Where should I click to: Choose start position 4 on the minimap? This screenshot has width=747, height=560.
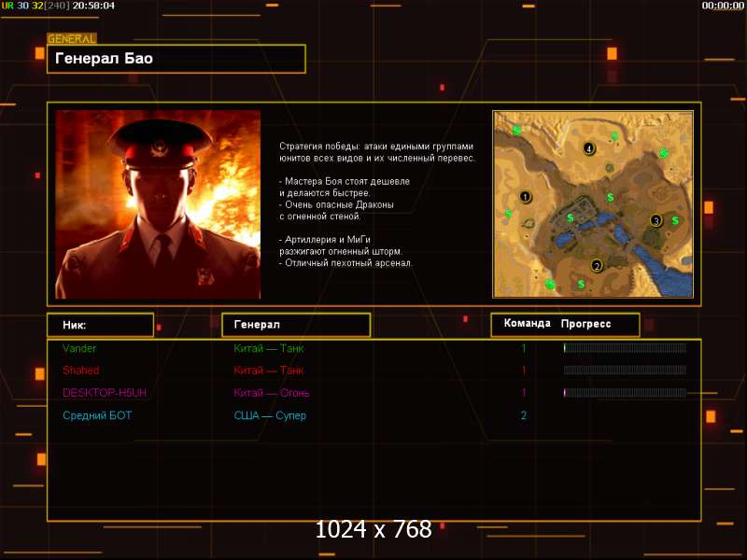click(x=588, y=148)
